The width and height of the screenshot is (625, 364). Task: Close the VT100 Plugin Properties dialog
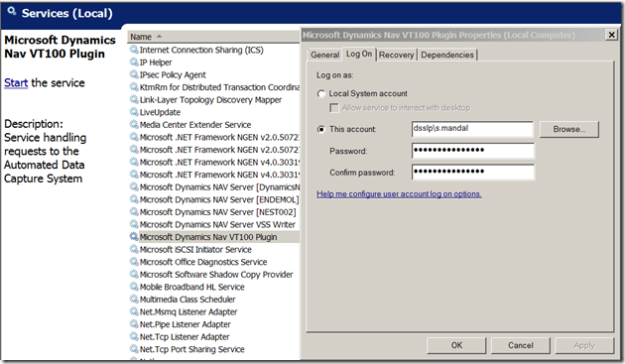(x=611, y=35)
